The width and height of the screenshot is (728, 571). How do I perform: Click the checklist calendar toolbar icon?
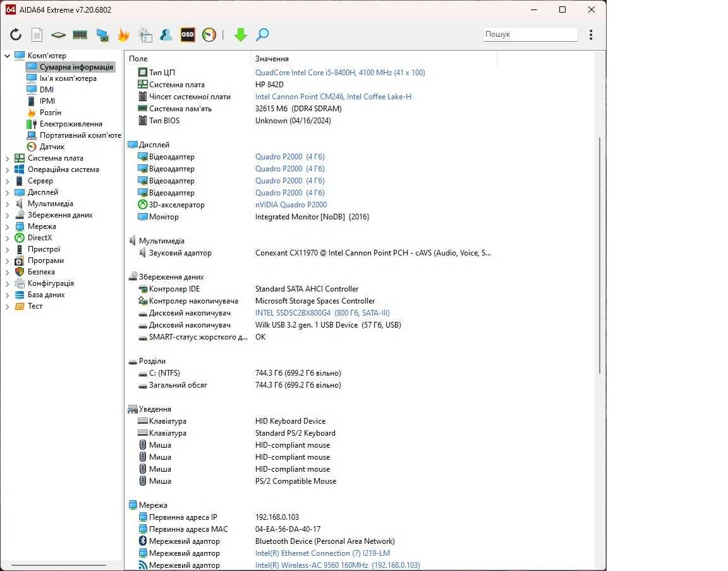click(x=145, y=35)
